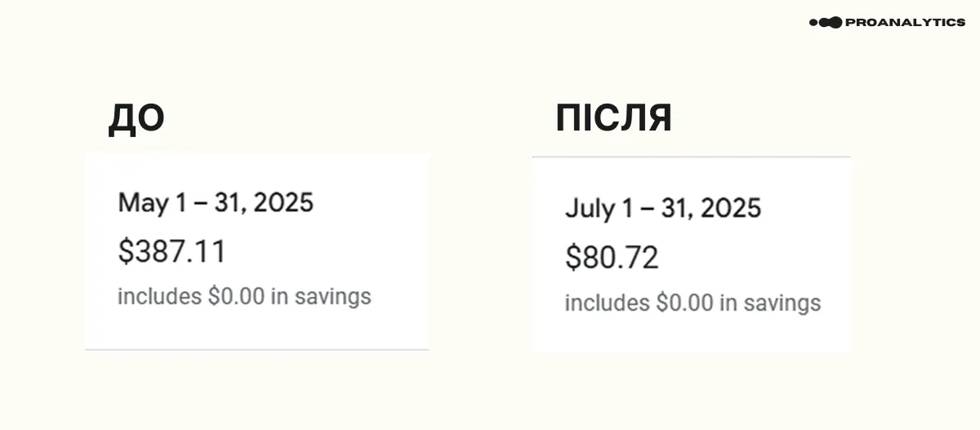Click the divider line above the July card
Image resolution: width=980 pixels, height=430 pixels.
coord(690,157)
